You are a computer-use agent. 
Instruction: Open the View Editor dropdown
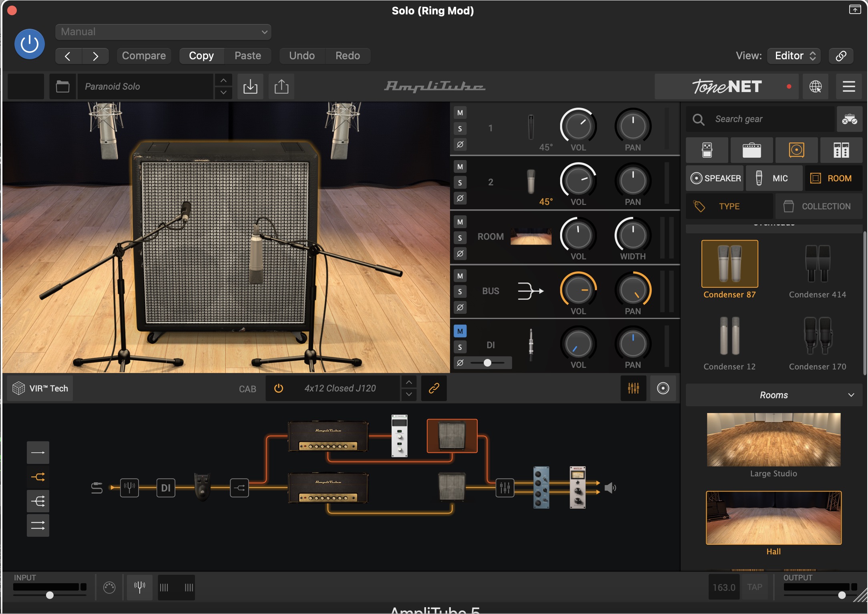point(794,56)
